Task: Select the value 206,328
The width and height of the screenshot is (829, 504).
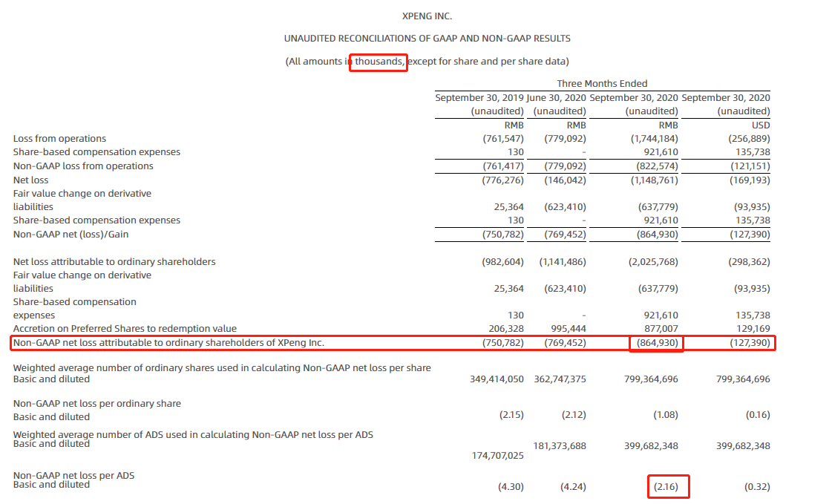Action: pyautogui.click(x=506, y=328)
